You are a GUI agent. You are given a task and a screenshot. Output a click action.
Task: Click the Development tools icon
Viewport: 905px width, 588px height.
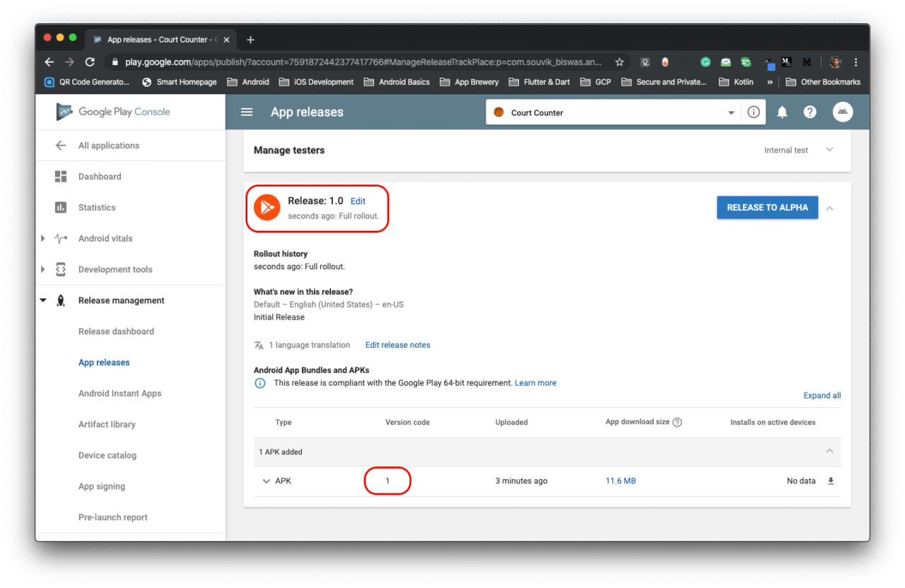tap(61, 269)
